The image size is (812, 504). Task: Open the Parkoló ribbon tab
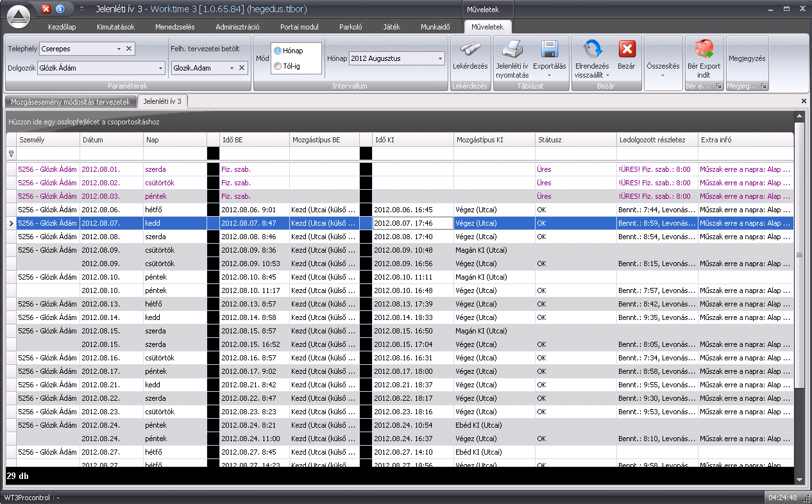pos(351,27)
